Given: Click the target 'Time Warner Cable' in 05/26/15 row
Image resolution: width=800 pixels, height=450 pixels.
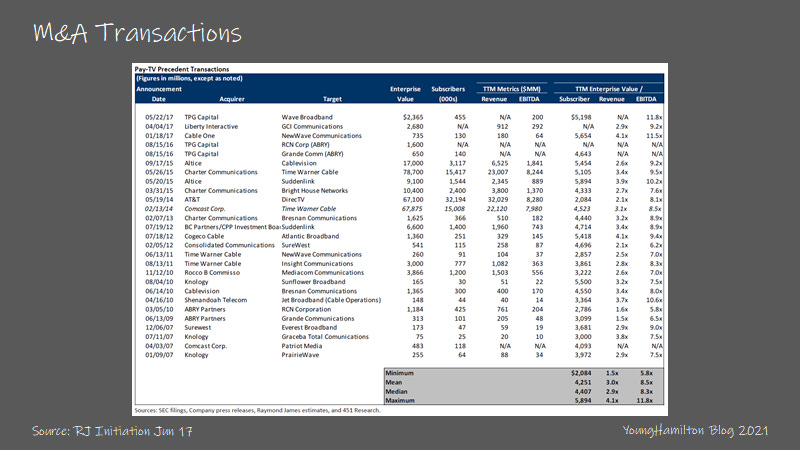Looking at the screenshot, I should tap(310, 172).
